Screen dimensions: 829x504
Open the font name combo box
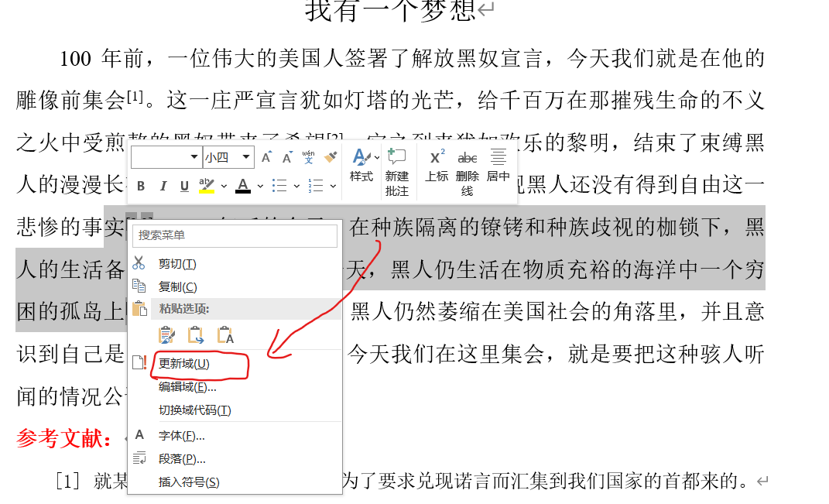(x=166, y=157)
